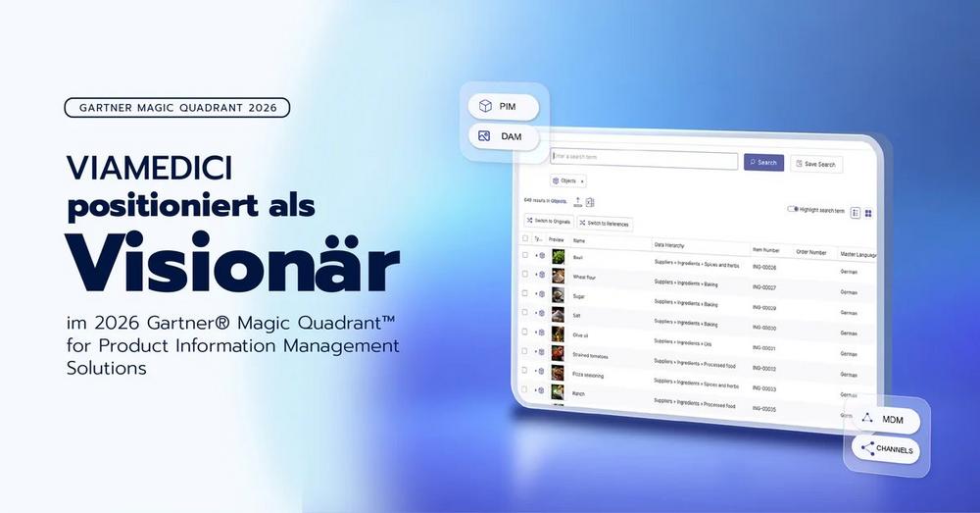Click the DAM image icon
The image size is (980, 513).
[484, 135]
